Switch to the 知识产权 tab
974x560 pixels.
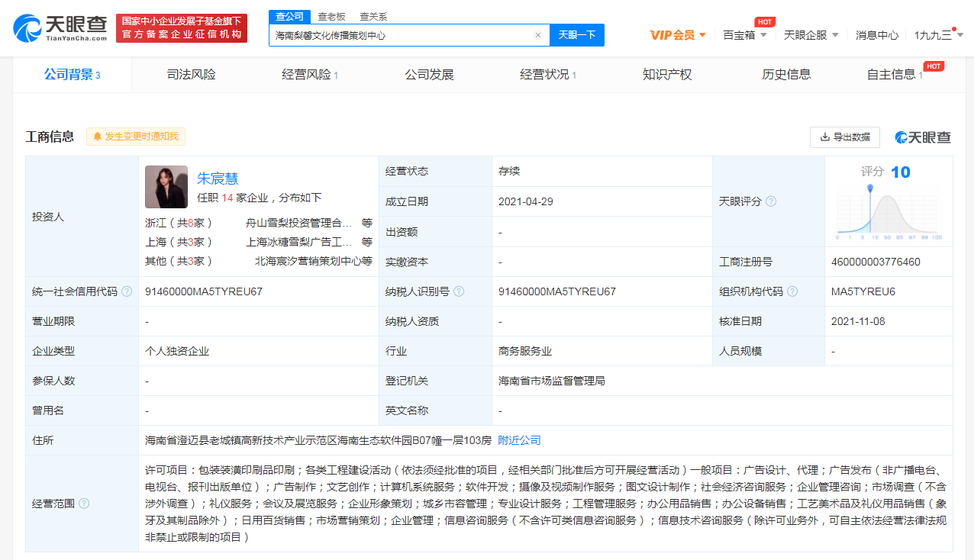[667, 74]
